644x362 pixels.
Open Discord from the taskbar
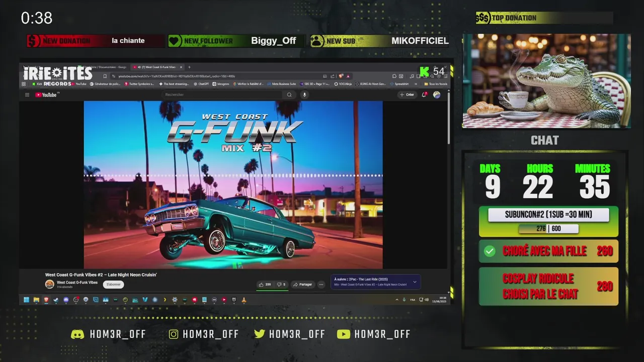[x=66, y=300]
